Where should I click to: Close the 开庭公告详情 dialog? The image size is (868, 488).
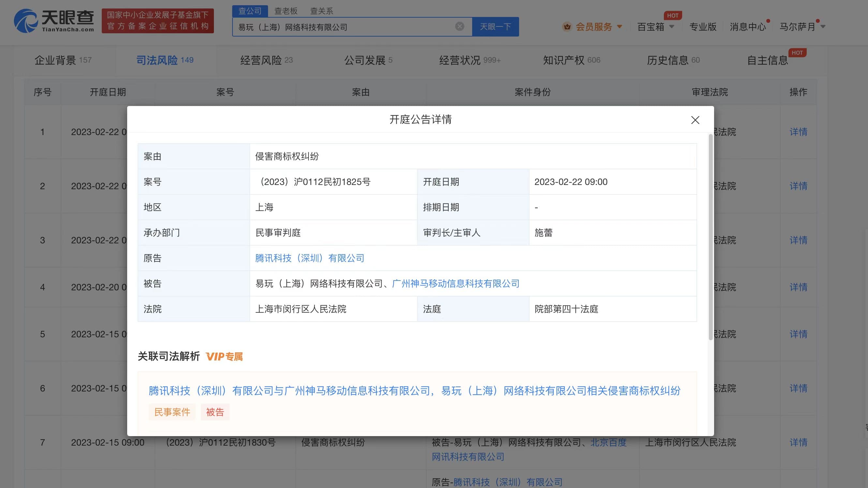695,120
